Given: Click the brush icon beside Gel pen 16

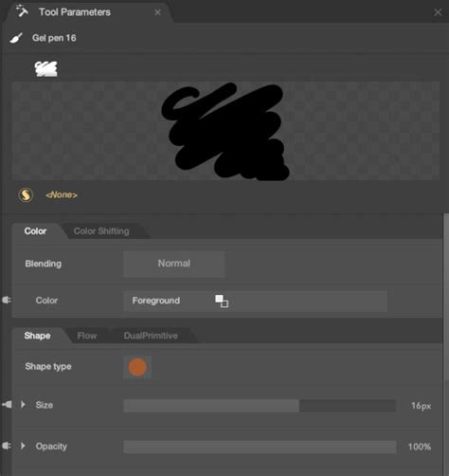Looking at the screenshot, I should pyautogui.click(x=16, y=38).
